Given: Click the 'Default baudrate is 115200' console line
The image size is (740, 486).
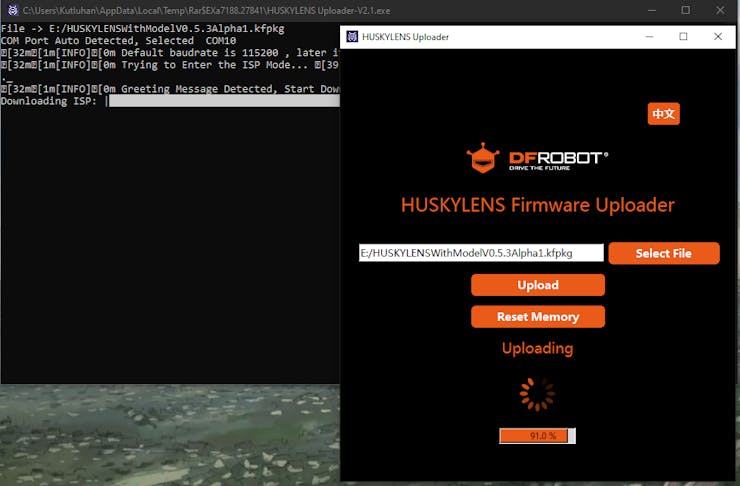Looking at the screenshot, I should click(170, 53).
